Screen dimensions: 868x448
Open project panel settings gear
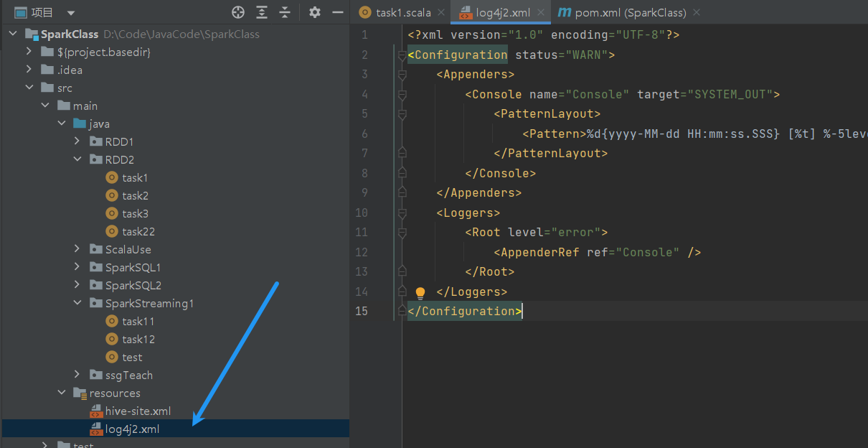[314, 12]
